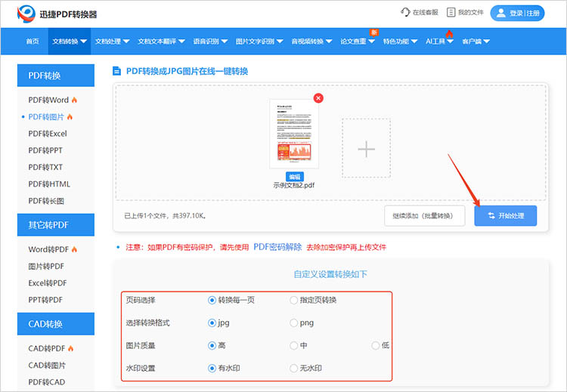Click blue 编辑 button under thumbnail
This screenshot has height=392, width=567.
click(x=295, y=177)
